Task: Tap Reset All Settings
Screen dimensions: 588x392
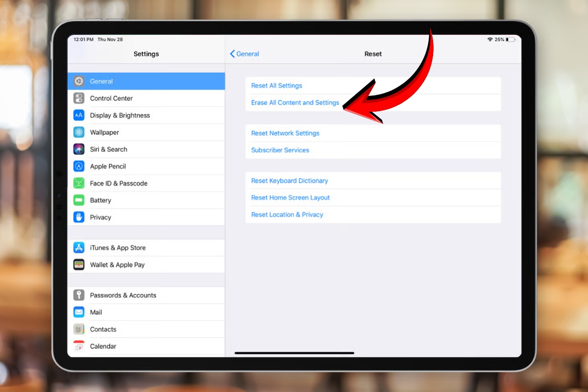Action: pyautogui.click(x=276, y=85)
